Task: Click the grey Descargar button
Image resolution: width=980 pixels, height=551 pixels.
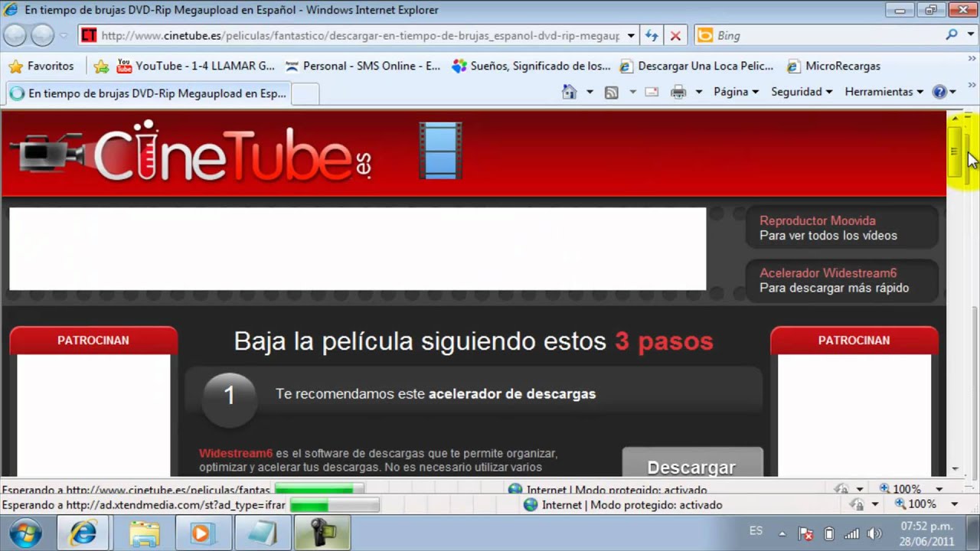Action: coord(692,462)
